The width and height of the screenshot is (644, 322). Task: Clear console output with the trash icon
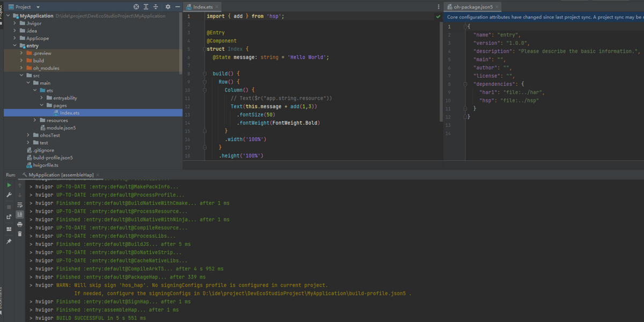[20, 234]
